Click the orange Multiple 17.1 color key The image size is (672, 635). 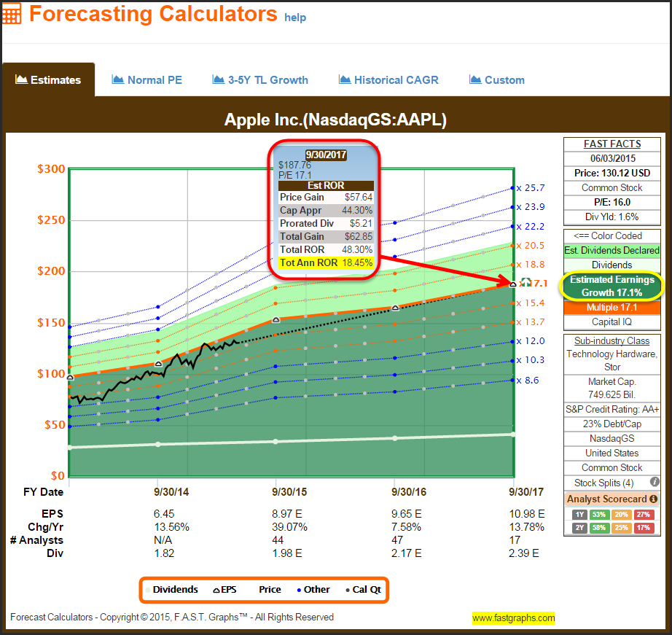click(x=612, y=308)
